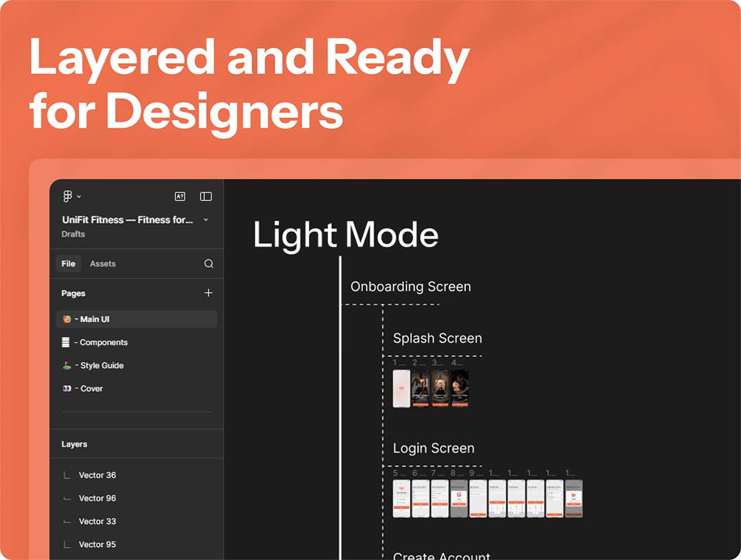Screen dimensions: 741x560
Task: Select the first Splash Screen thumbnail
Action: 401,388
